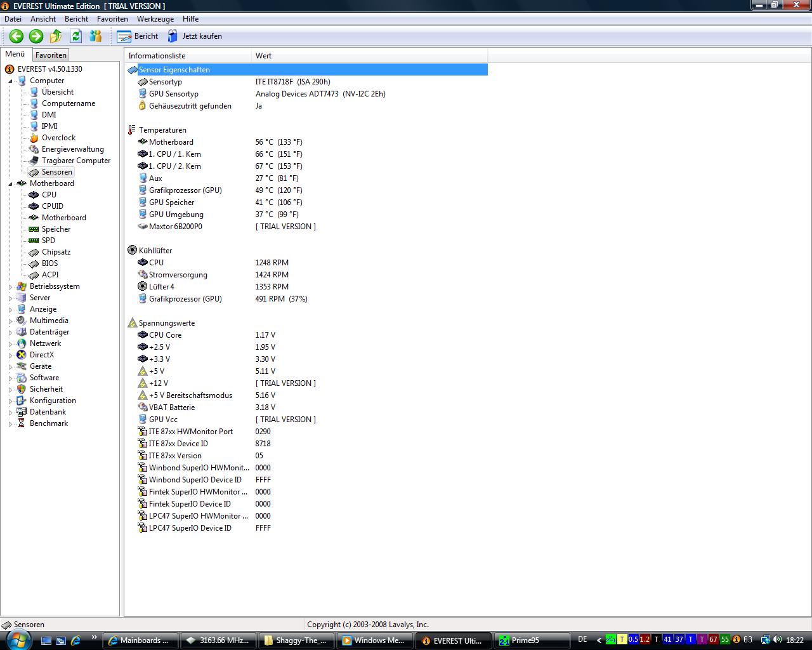Click the Benchmark hourglass icon
Image resolution: width=812 pixels, height=650 pixels.
(x=22, y=423)
